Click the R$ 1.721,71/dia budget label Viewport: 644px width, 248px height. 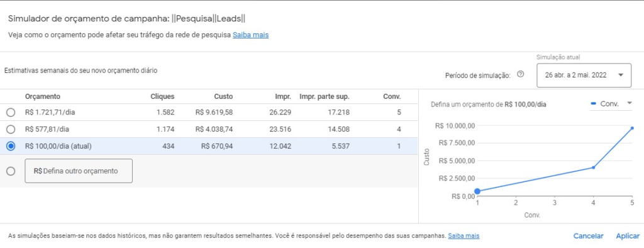50,112
